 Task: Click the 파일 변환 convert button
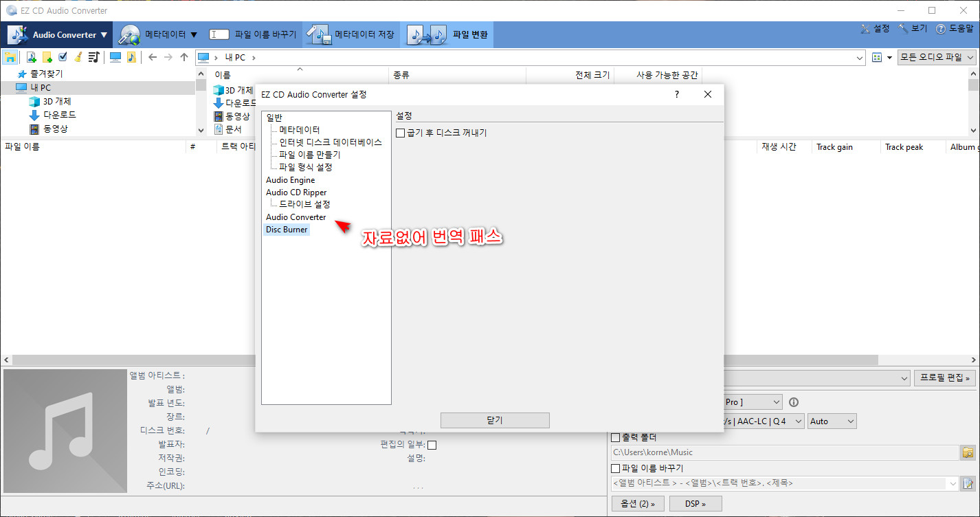448,34
